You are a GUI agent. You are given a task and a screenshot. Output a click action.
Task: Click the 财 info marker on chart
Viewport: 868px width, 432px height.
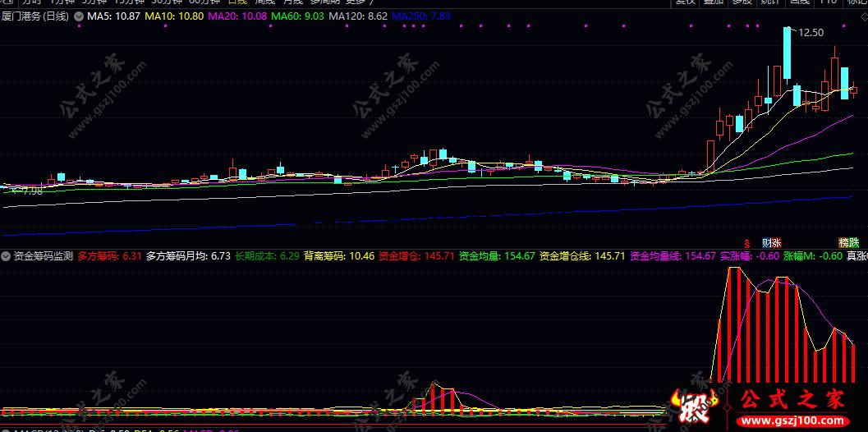[767, 242]
